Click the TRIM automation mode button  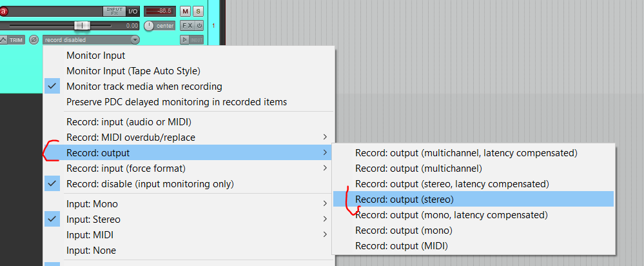point(12,40)
